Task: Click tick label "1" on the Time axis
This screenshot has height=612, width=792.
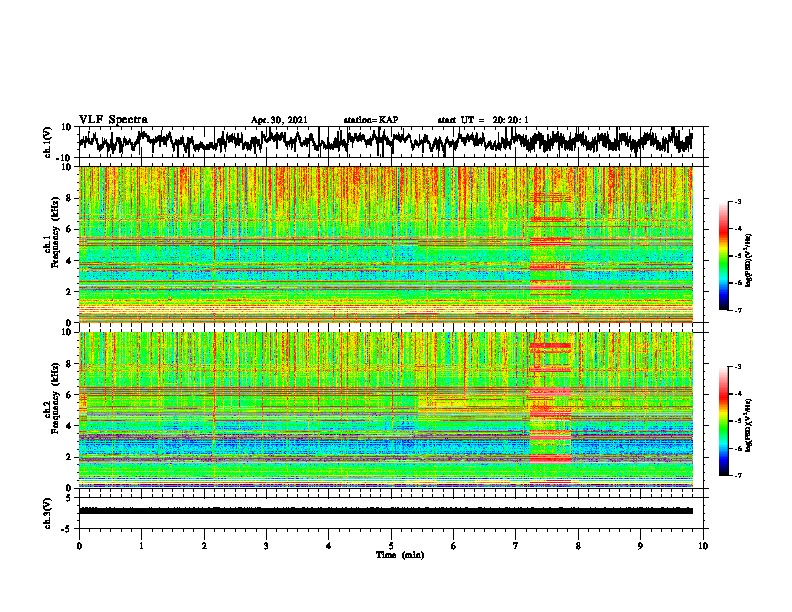Action: pos(141,546)
